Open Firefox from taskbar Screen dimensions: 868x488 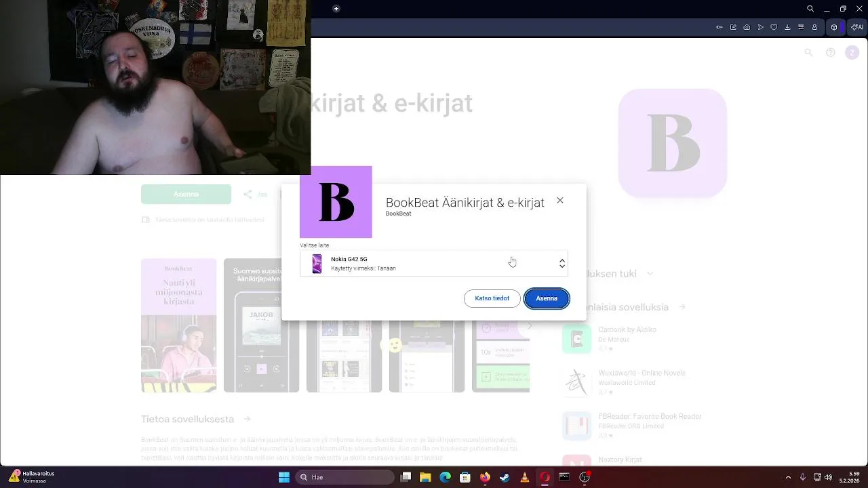(x=485, y=477)
